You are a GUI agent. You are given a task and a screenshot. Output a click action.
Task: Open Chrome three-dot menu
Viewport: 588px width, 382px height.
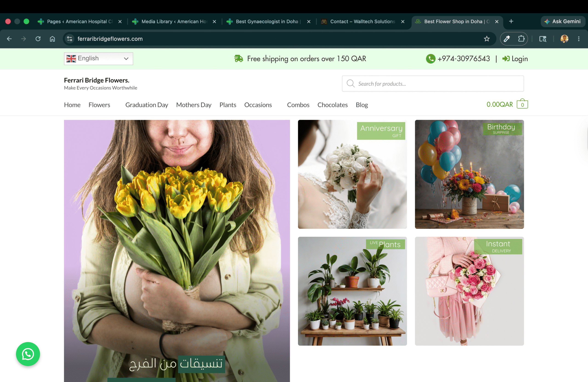(x=579, y=39)
